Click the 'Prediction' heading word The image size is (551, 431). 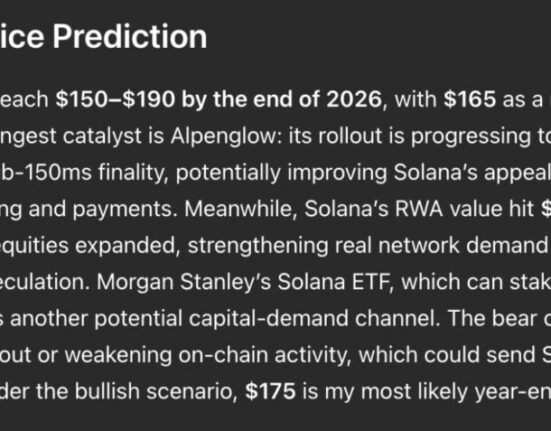(130, 37)
